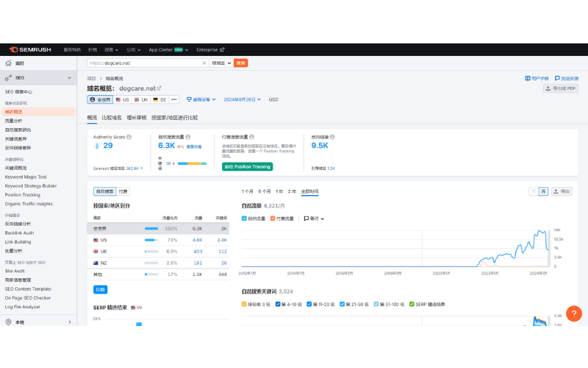Click the keyword distribution color bar
The height and width of the screenshot is (368, 588).
coord(192,163)
